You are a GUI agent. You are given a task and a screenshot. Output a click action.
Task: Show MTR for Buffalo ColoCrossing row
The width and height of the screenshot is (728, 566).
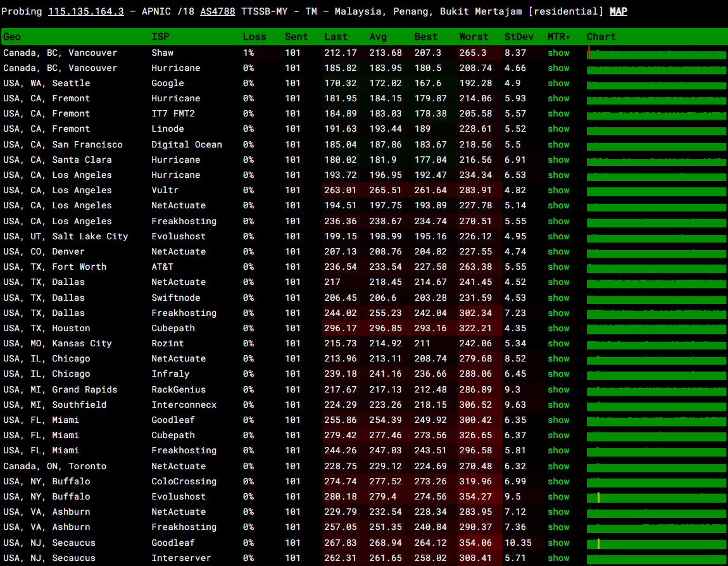(x=558, y=482)
